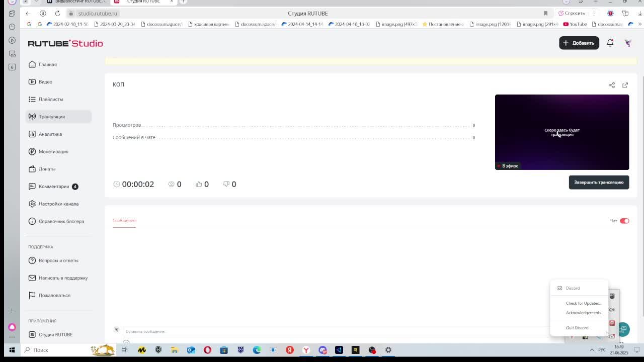The width and height of the screenshot is (644, 362).
Task: Click the teal support chat bubble
Action: pos(623,329)
